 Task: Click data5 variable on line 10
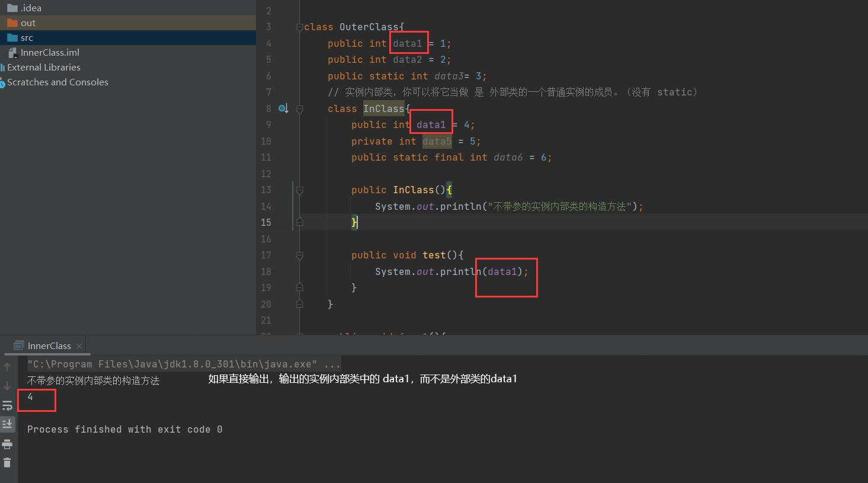pyautogui.click(x=437, y=142)
